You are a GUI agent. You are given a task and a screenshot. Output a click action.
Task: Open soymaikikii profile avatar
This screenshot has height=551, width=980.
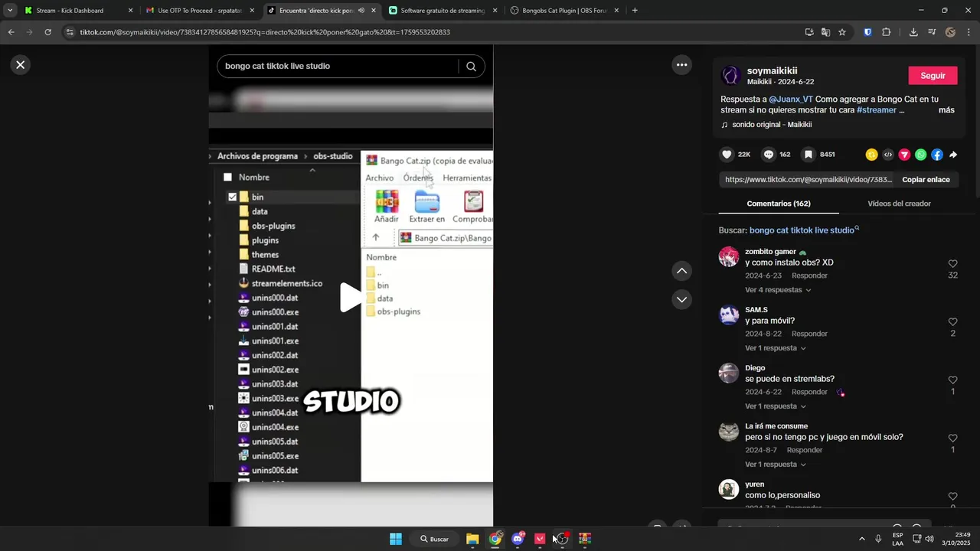[730, 76]
